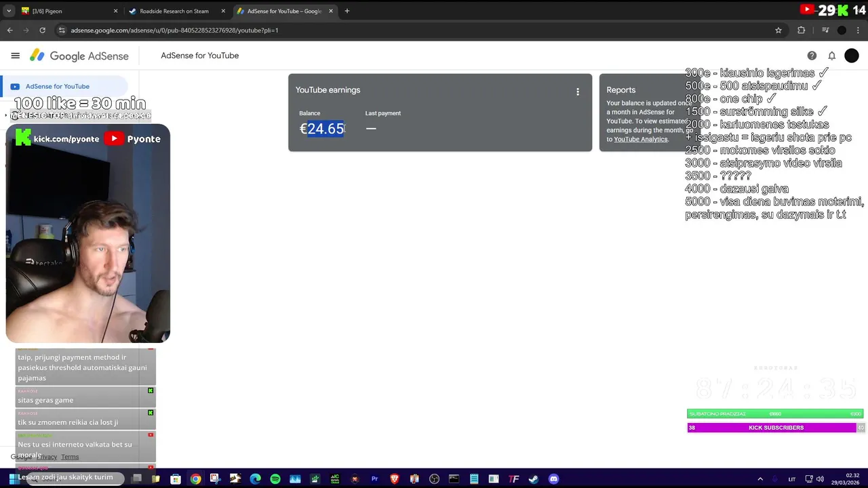868x488 pixels.
Task: Close the Roadside Research on Steam tab
Action: pos(223,11)
